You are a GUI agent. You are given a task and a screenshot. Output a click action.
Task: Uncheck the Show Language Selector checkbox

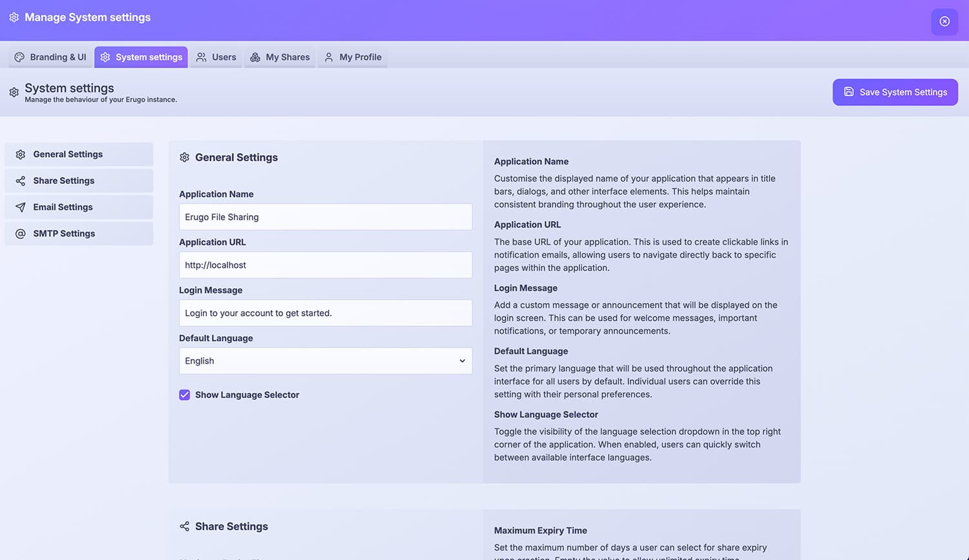click(x=184, y=395)
